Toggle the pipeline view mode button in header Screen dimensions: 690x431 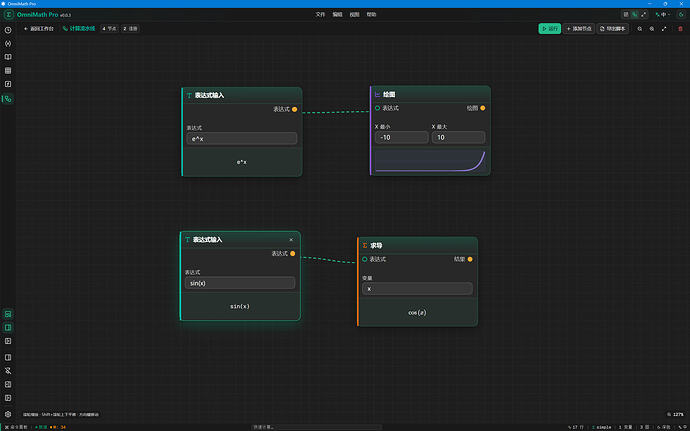[635, 15]
